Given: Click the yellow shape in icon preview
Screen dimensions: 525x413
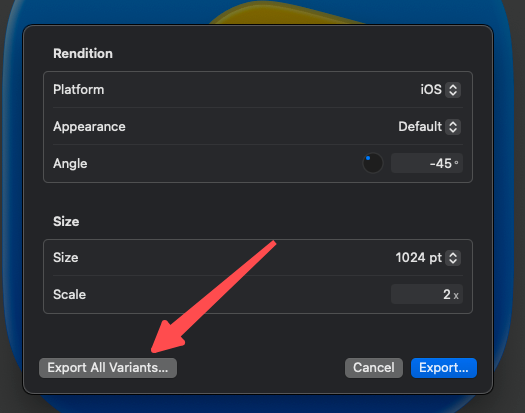Looking at the screenshot, I should (x=283, y=13).
